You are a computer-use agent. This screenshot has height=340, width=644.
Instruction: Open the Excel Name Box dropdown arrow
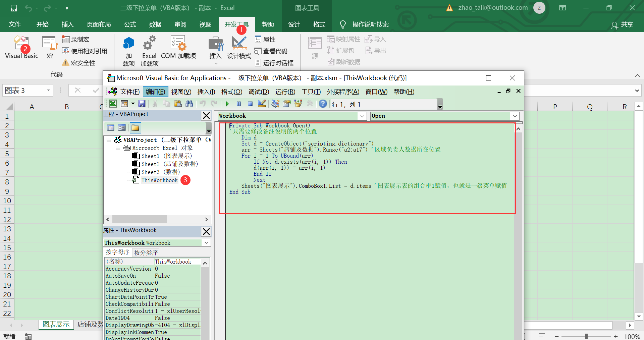[x=48, y=91]
